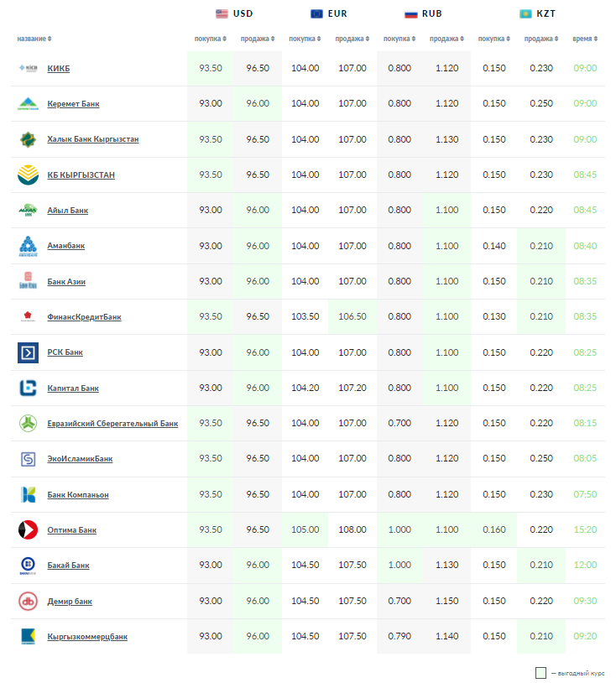The height and width of the screenshot is (683, 616).
Task: Click Бакай Банк USD sell rate cell
Action: pyautogui.click(x=258, y=566)
